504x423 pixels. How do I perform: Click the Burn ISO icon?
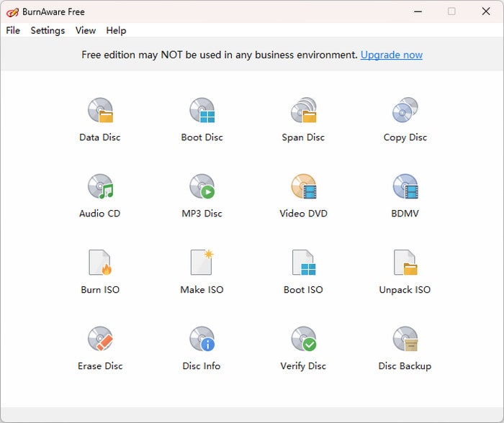(x=100, y=264)
